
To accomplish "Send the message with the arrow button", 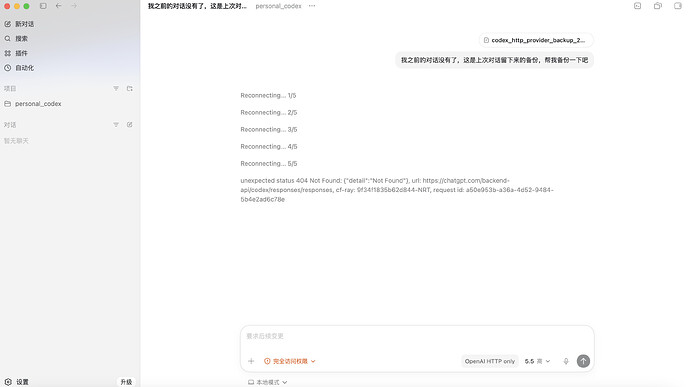I will [584, 361].
